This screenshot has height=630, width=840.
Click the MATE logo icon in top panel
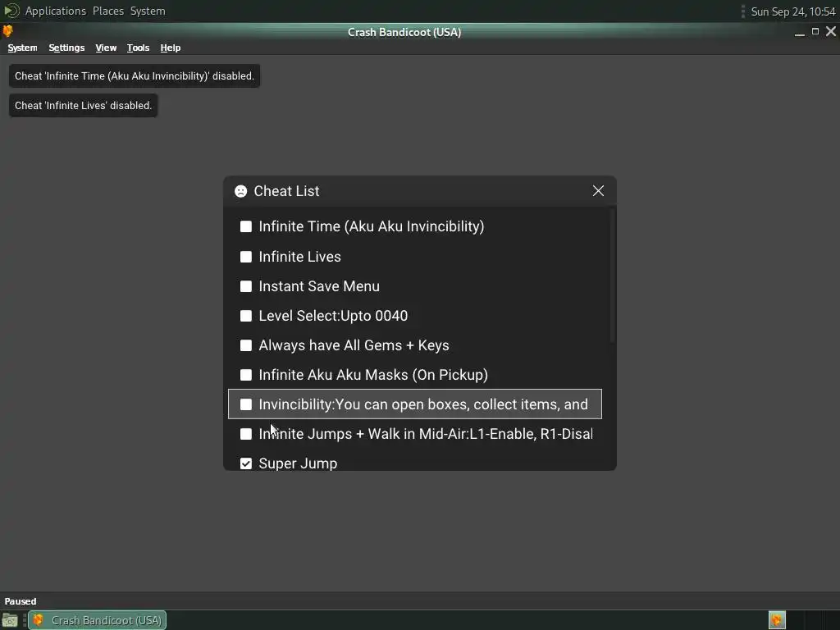click(x=11, y=11)
